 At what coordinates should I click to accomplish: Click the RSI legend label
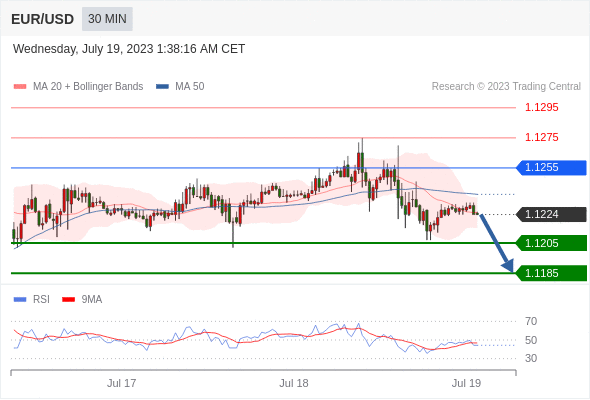coord(41,300)
